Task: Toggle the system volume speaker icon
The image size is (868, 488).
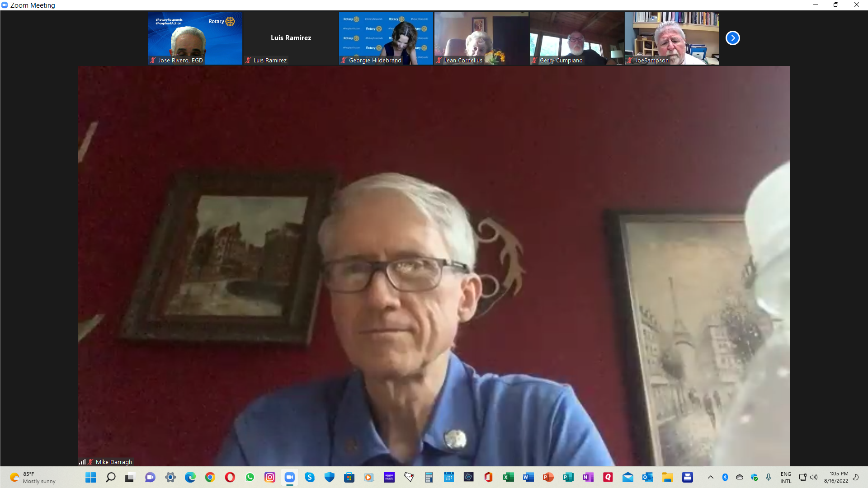Action: [x=814, y=477]
